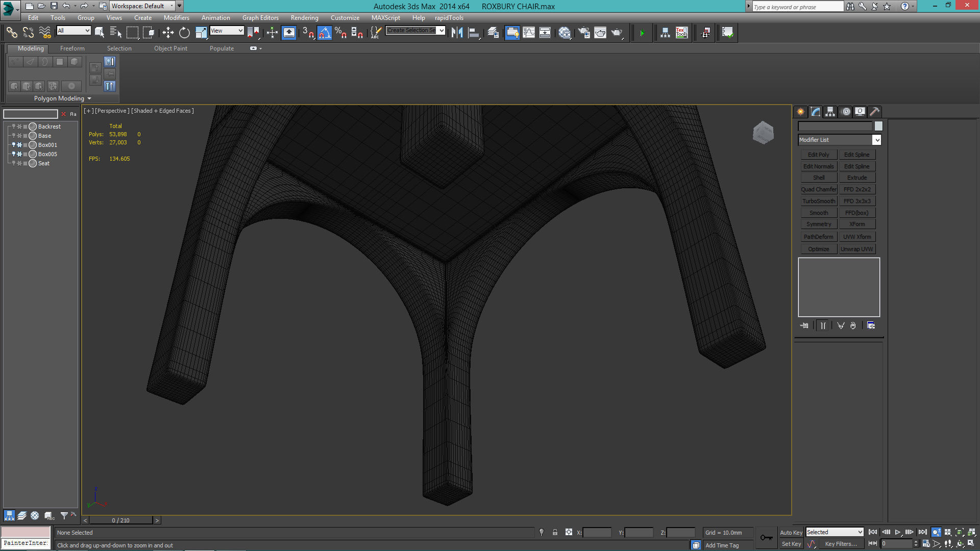980x551 pixels.
Task: Toggle the Selection Lock padlock
Action: 555,532
